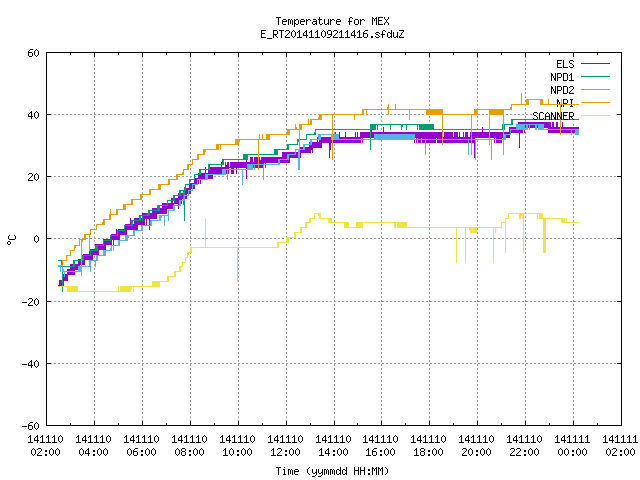Screen dimensions: 640x480
Task: Click the x-axis tick label 141110 22:00
Action: click(524, 446)
